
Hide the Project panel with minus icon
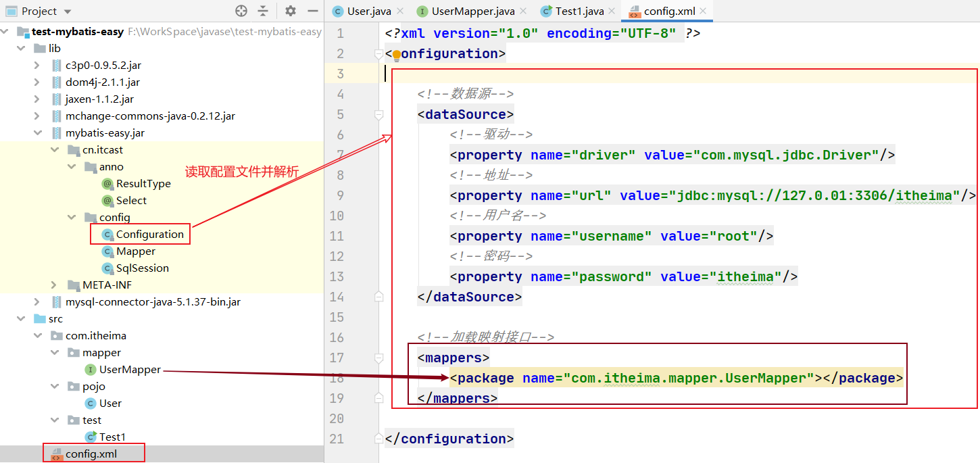tap(312, 11)
